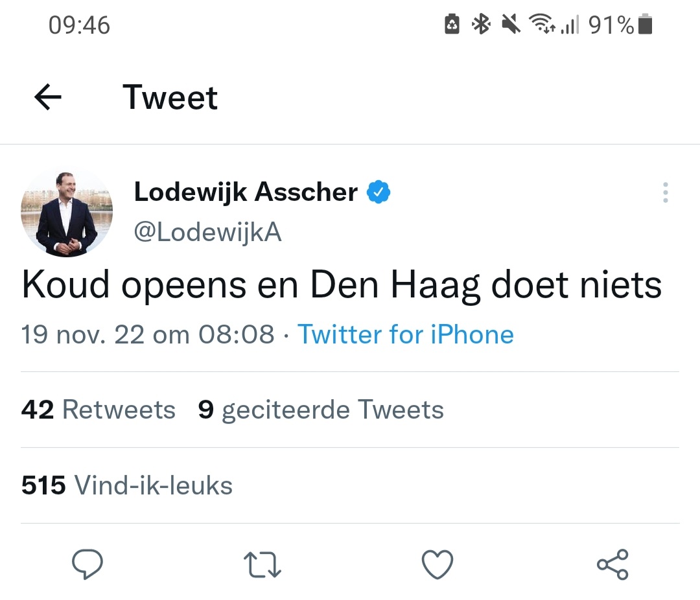The width and height of the screenshot is (700, 600).
Task: Tap the Lodewijk Asscher display name
Action: click(246, 192)
